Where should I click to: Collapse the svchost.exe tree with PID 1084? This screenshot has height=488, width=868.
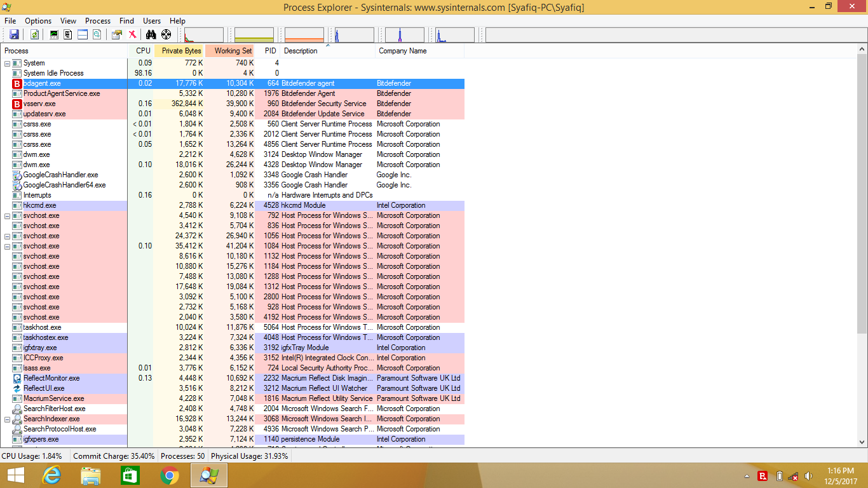(7, 247)
